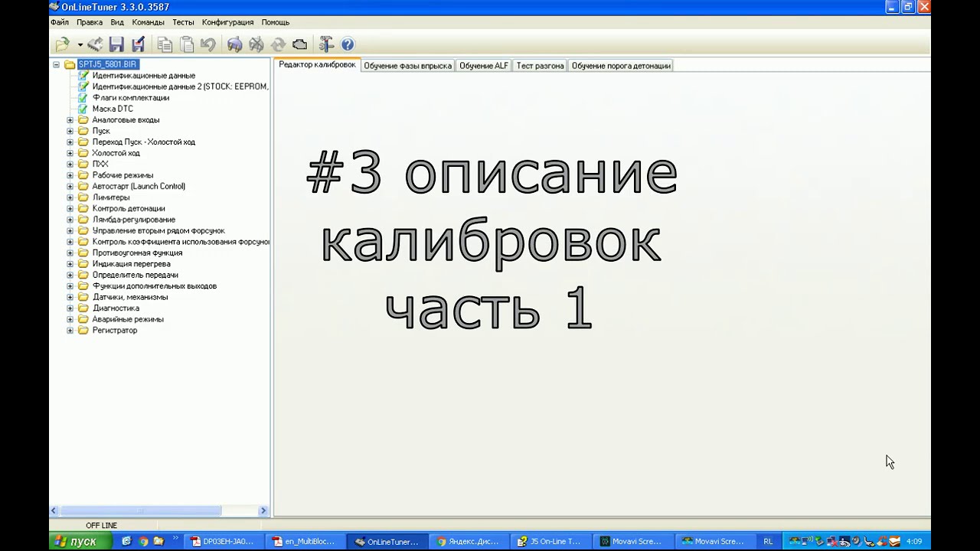980x551 pixels.
Task: Expand Переход Пуск - Холостой ход folder
Action: pos(70,142)
